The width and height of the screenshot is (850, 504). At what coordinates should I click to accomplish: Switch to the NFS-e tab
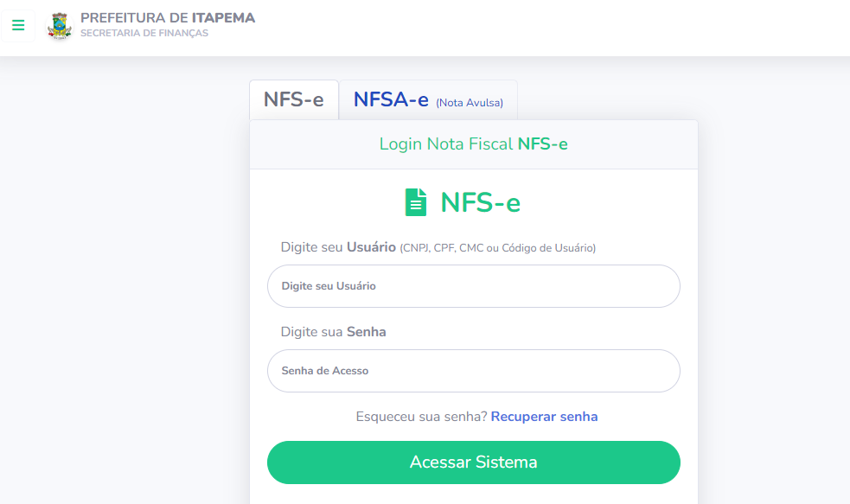[x=294, y=99]
